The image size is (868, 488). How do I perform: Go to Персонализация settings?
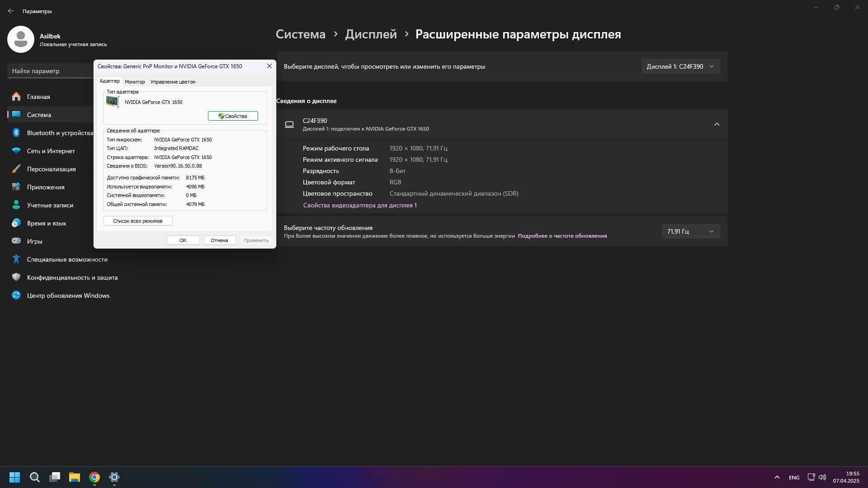coord(51,169)
